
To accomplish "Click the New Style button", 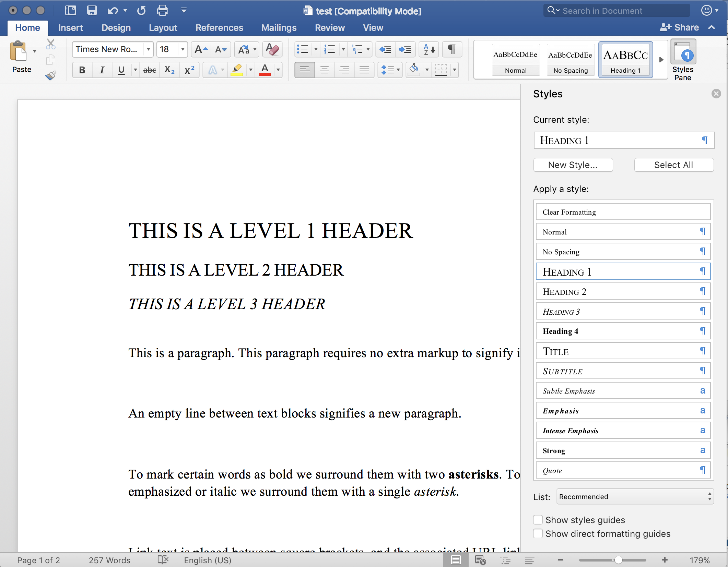I will (573, 165).
